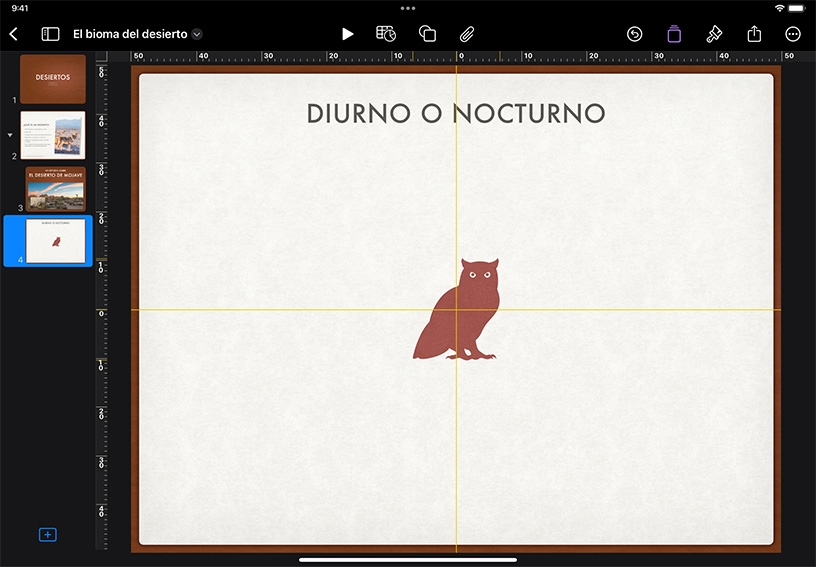Open the shapes insert menu
Screen dimensions: 816x567
(x=427, y=34)
